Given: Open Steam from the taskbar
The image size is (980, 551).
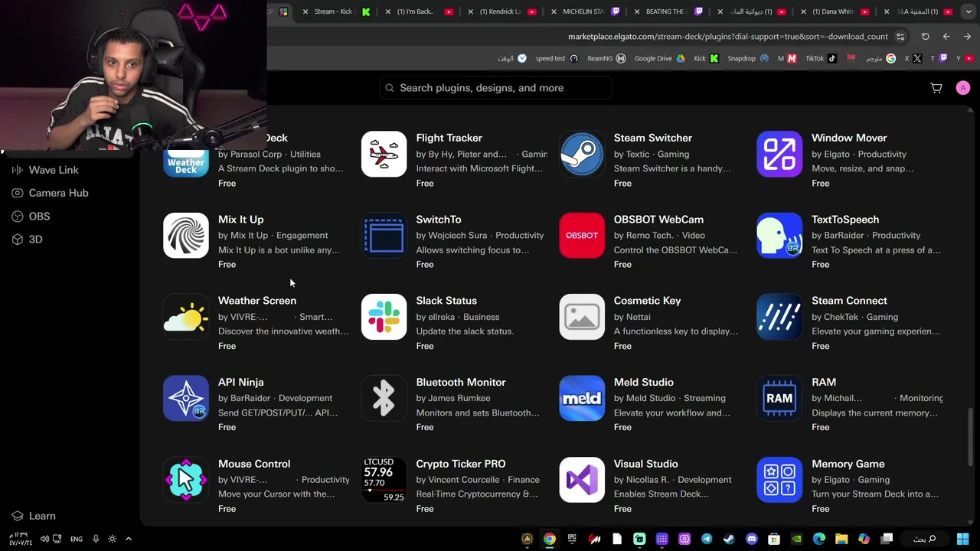Looking at the screenshot, I should click(x=729, y=539).
